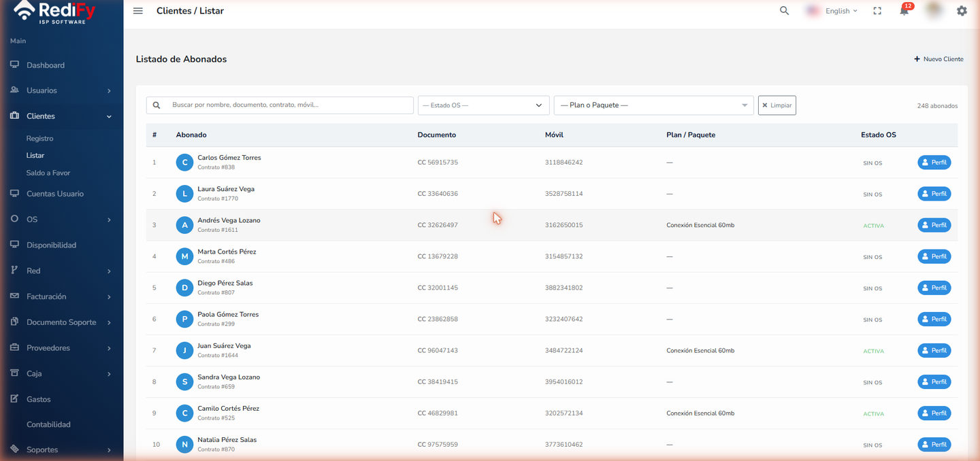
Task: Expand the Documento Soporte submenu
Action: pos(109,322)
